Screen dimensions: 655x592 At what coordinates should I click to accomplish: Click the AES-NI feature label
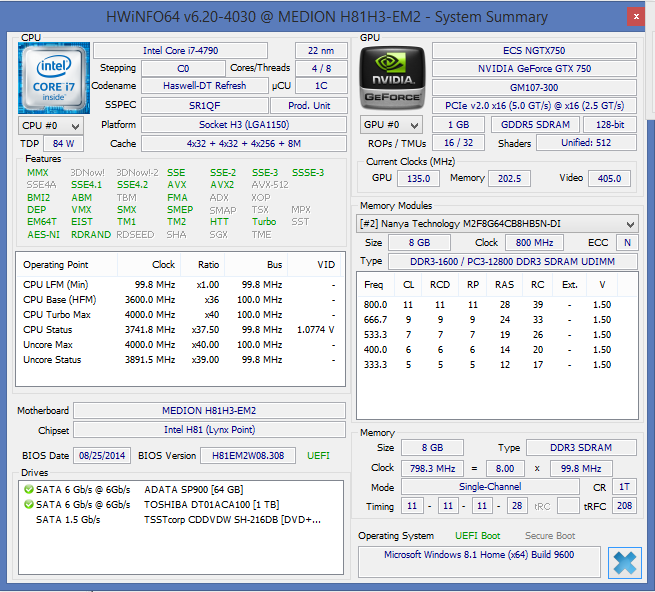[x=43, y=235]
